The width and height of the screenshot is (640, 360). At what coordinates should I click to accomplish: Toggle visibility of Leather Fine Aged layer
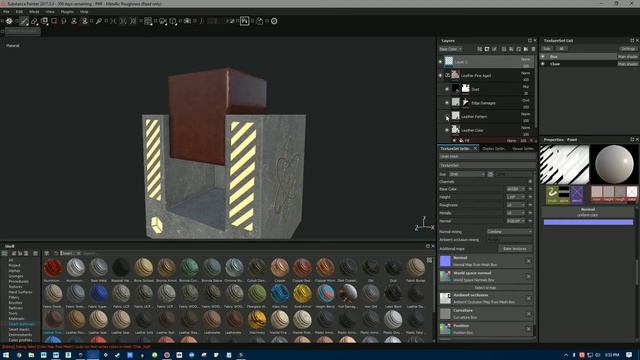(440, 76)
